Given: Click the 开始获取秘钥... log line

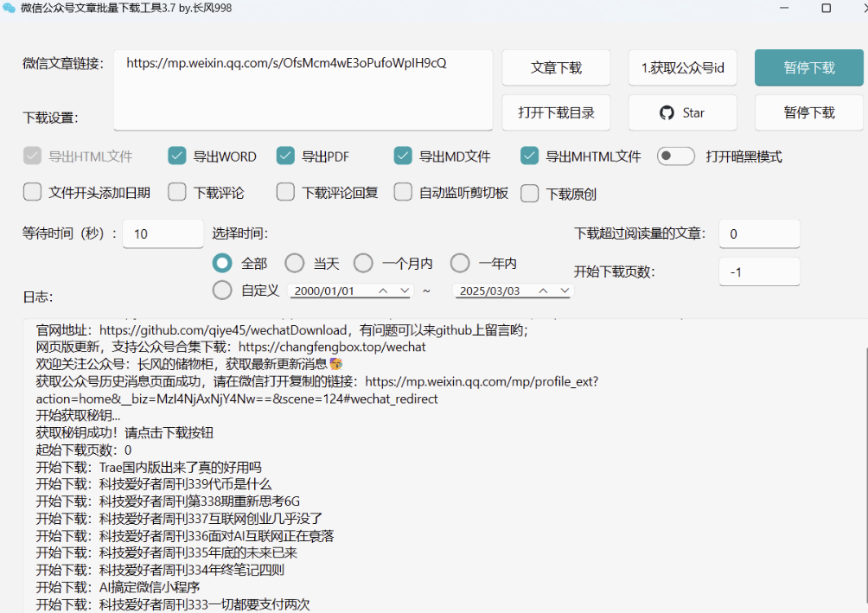Looking at the screenshot, I should point(78,416).
